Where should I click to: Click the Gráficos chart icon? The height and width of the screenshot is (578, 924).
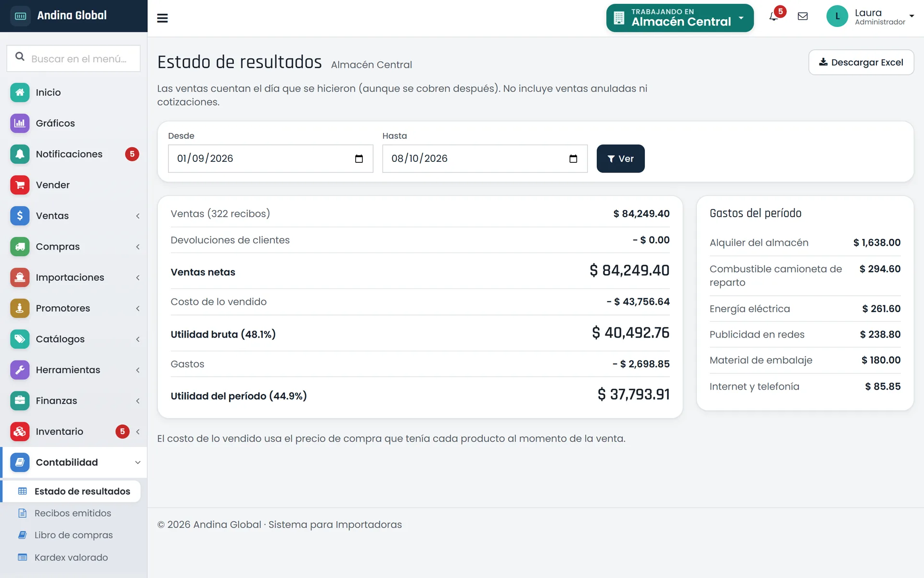click(20, 123)
